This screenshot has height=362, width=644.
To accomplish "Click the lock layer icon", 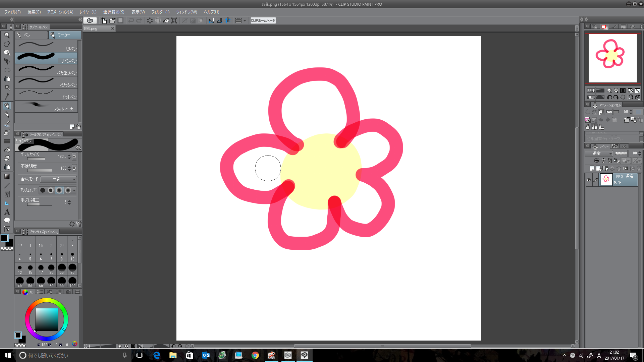I will click(610, 161).
